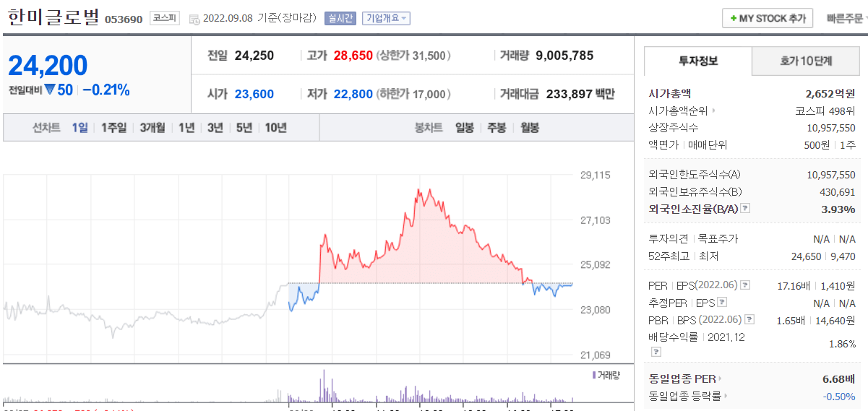This screenshot has height=411, width=868.
Task: Click the MY STOCK 추가 button
Action: 768,18
